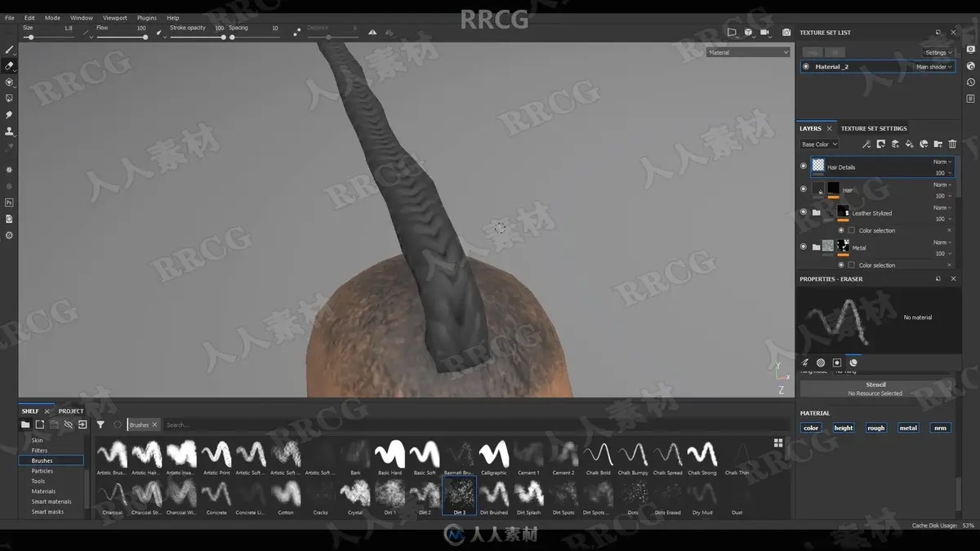Image resolution: width=980 pixels, height=551 pixels.
Task: Open Shader settings from the right sidebar
Action: [x=970, y=66]
